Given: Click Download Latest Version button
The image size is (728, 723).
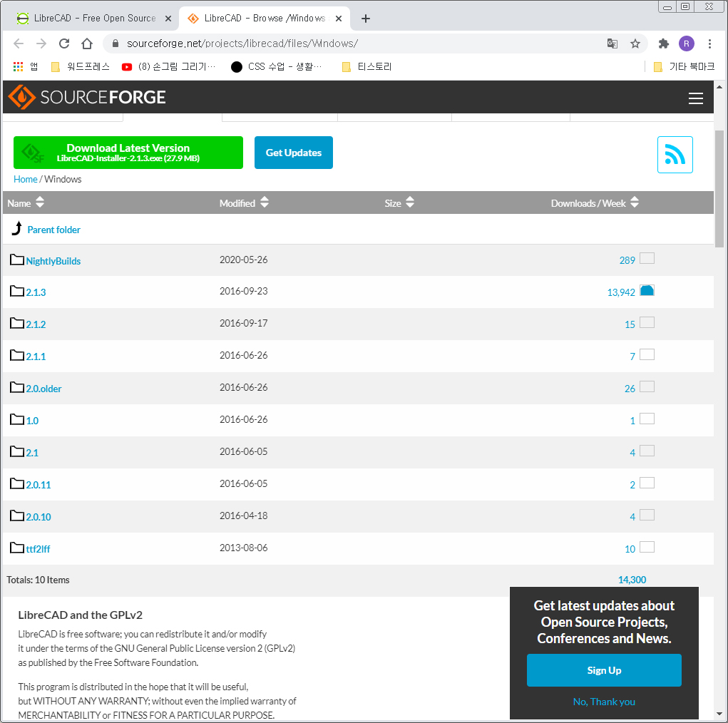Looking at the screenshot, I should tap(128, 153).
